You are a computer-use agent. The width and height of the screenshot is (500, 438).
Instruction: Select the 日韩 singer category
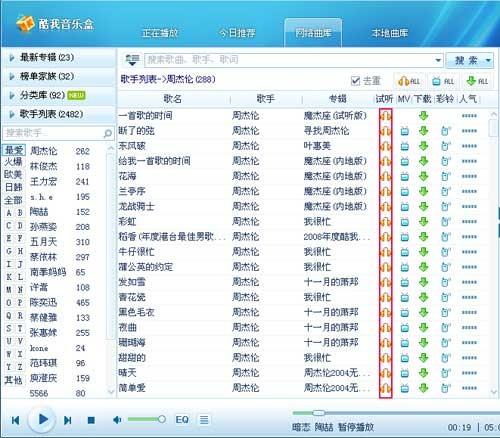13,187
